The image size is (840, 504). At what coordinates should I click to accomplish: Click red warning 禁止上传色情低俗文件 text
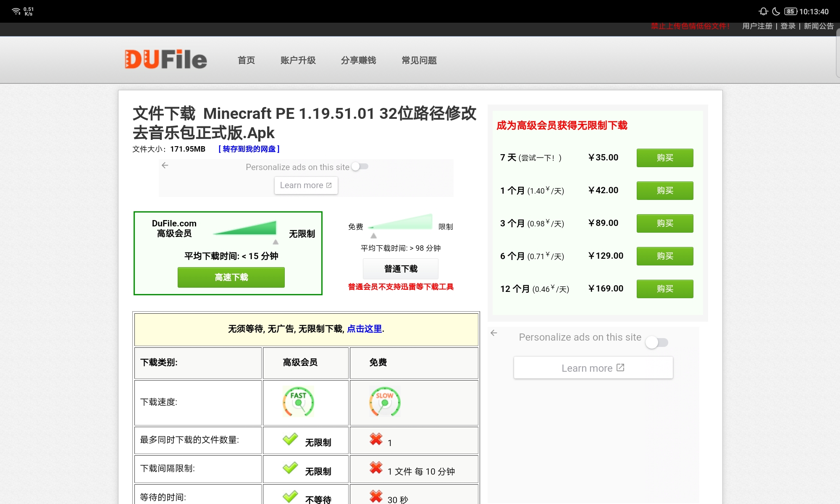[x=690, y=26]
